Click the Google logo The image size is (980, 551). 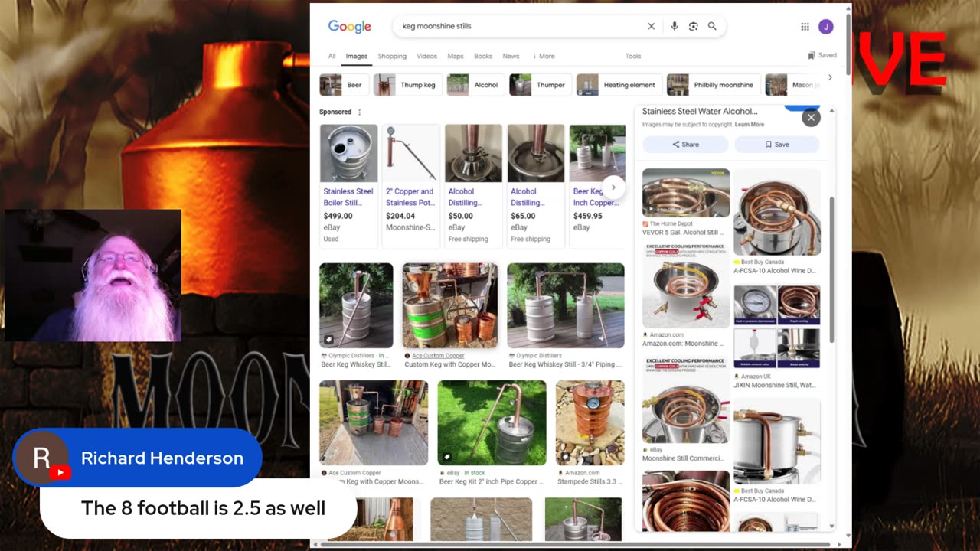tap(349, 27)
